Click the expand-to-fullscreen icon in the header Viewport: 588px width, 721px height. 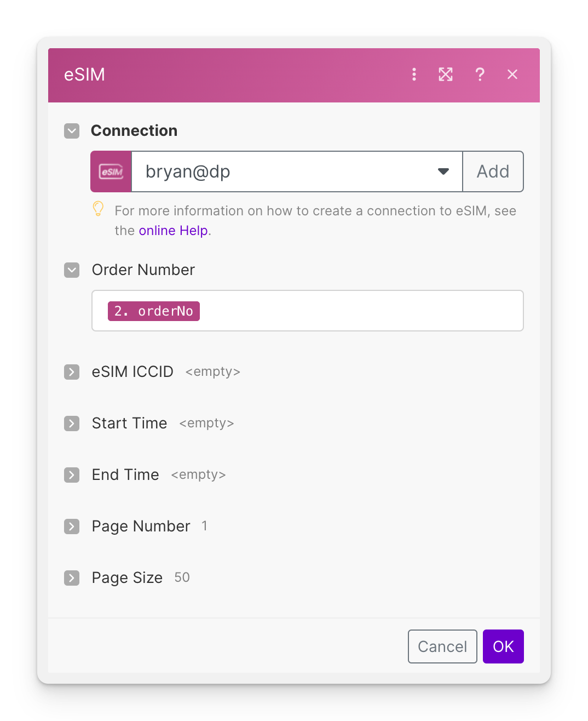tap(446, 75)
